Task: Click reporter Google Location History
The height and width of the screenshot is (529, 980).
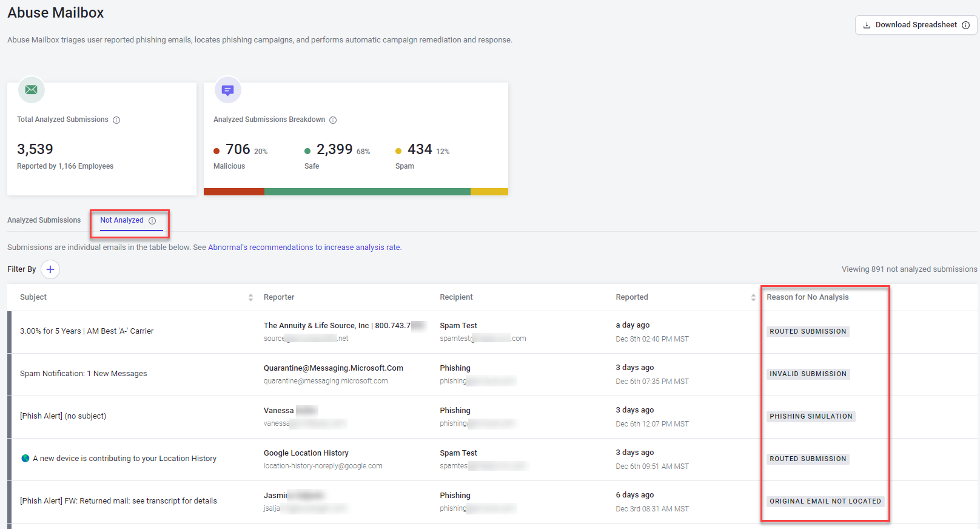Action: point(306,453)
